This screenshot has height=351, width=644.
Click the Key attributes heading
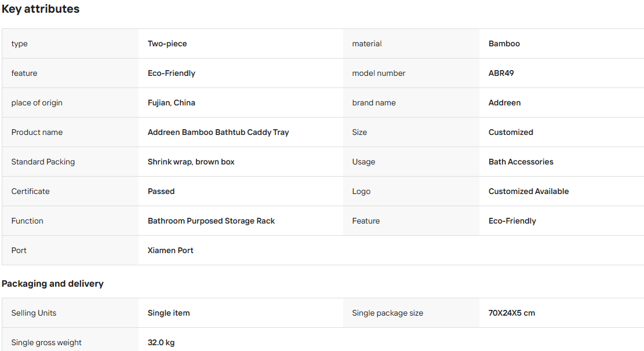pos(40,9)
